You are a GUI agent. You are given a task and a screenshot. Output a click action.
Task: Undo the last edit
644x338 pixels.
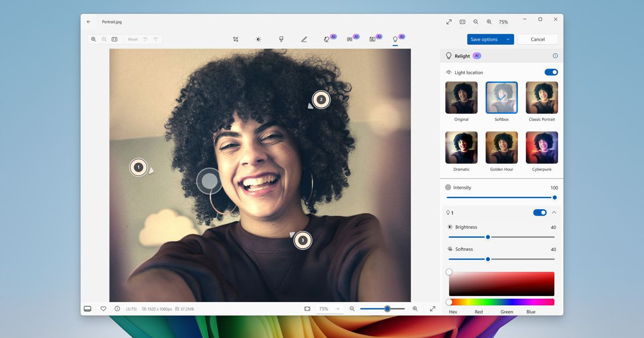tap(145, 39)
